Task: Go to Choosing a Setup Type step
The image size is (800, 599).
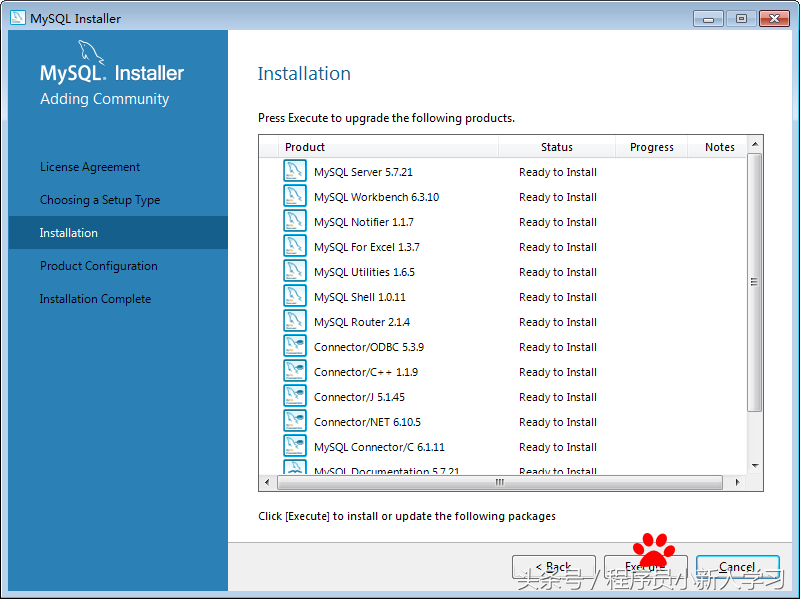Action: [x=103, y=199]
